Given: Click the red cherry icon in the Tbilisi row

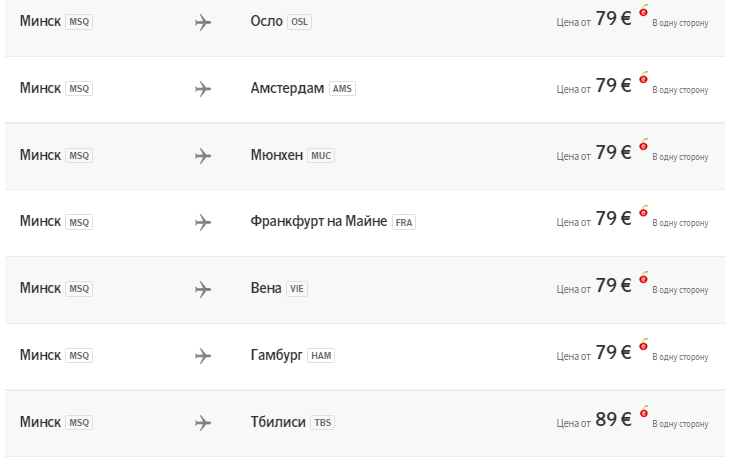Looking at the screenshot, I should pos(643,411).
